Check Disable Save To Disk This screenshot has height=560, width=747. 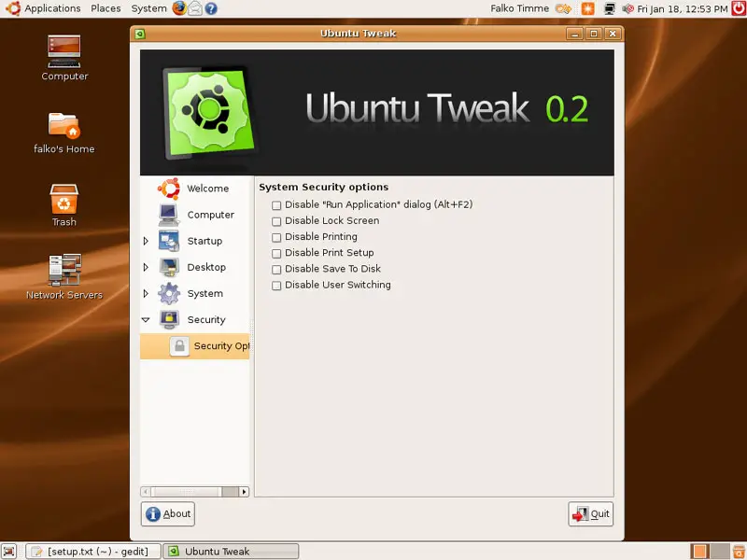pyautogui.click(x=276, y=270)
